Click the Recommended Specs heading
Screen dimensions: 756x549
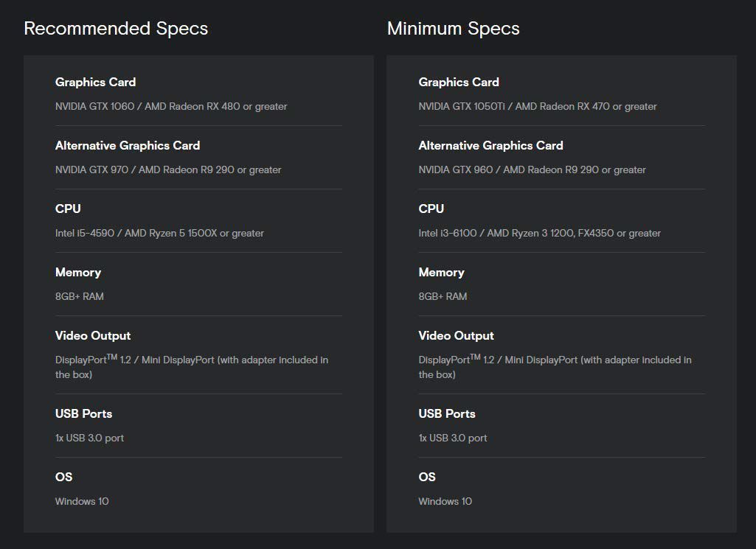[x=116, y=29]
